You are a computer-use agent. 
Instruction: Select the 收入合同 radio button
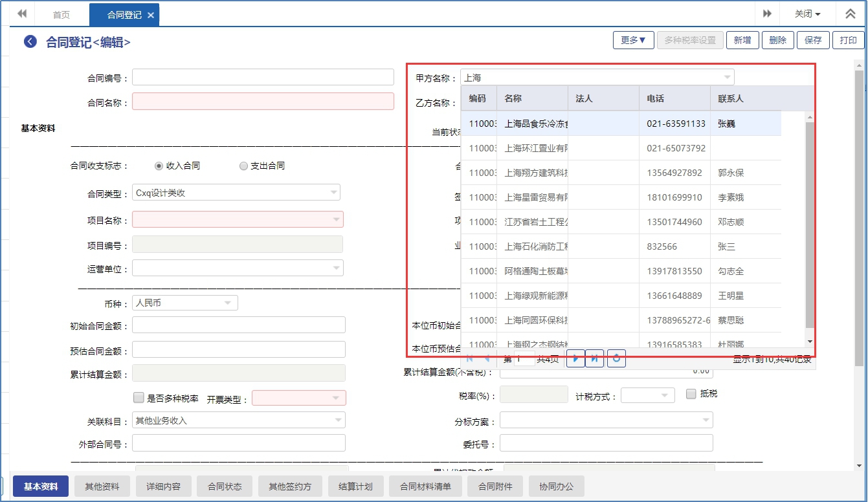click(x=159, y=166)
